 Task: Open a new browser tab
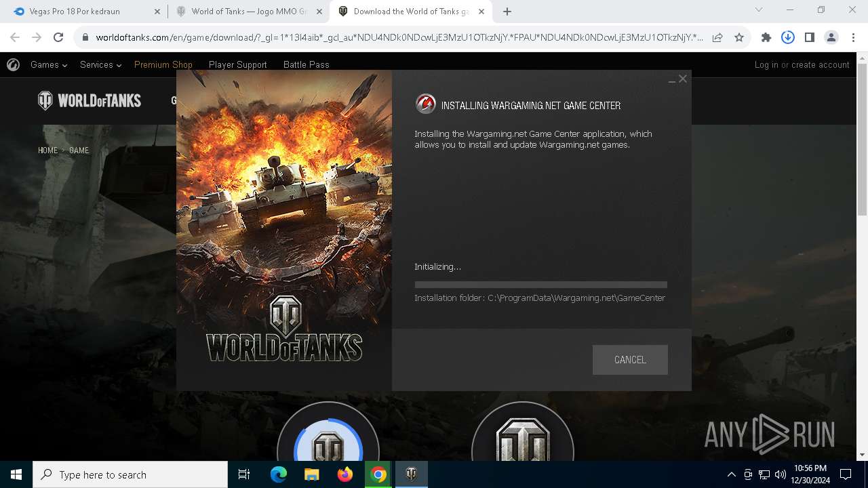pos(507,12)
